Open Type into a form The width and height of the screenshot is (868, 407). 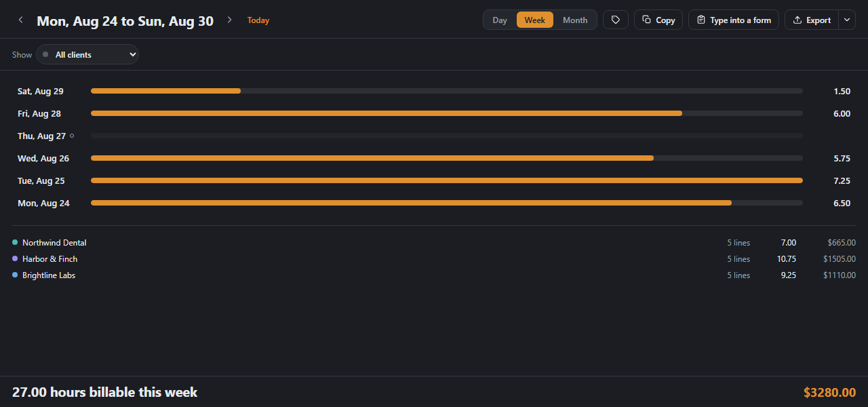pyautogui.click(x=734, y=20)
